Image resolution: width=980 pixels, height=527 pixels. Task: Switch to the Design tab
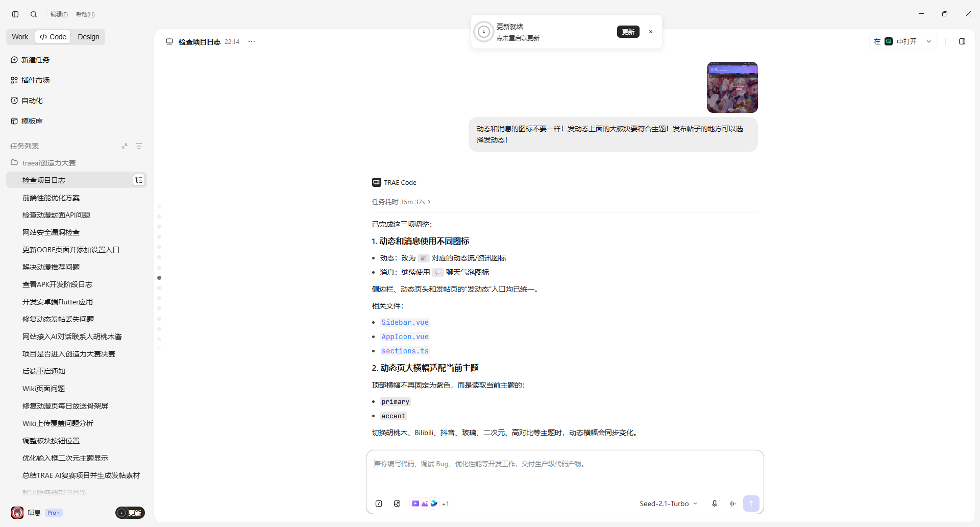click(x=88, y=37)
